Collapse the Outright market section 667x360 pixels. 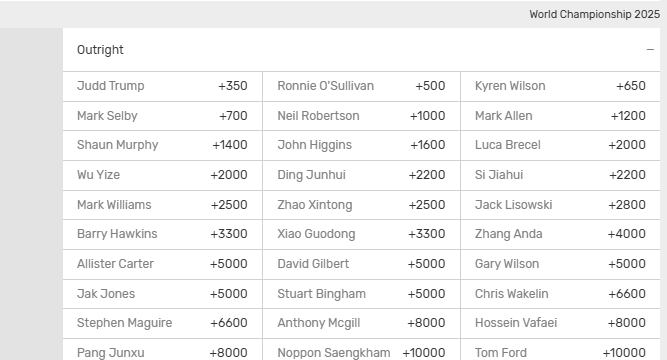pyautogui.click(x=650, y=50)
